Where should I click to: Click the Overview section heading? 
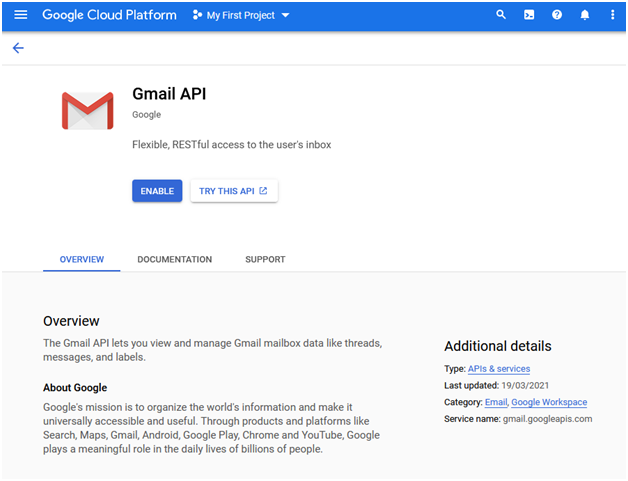pos(71,321)
